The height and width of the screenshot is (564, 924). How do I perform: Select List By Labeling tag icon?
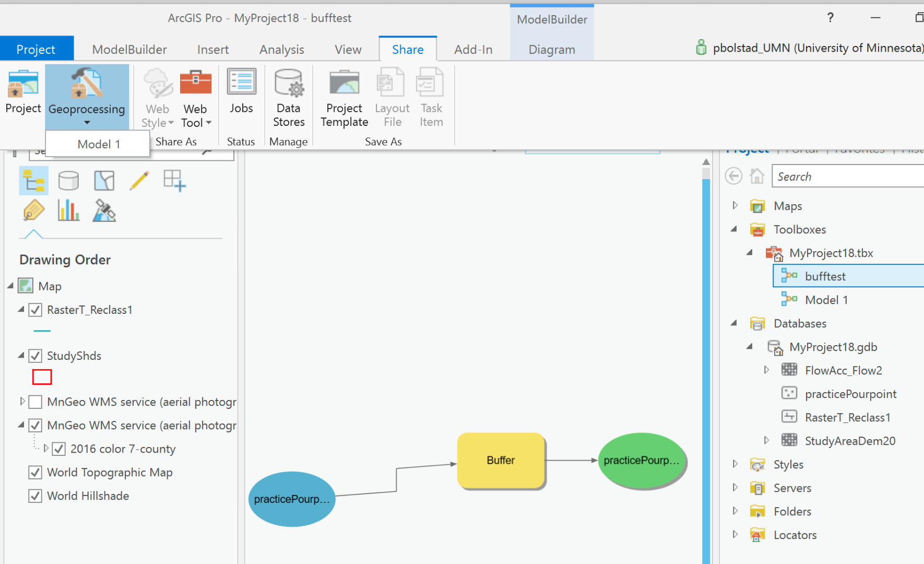tap(34, 210)
